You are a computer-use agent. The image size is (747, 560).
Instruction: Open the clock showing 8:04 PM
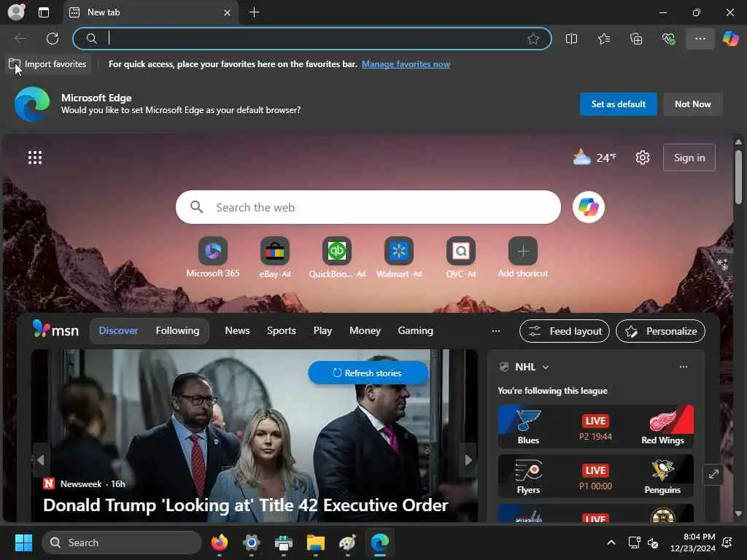point(693,542)
